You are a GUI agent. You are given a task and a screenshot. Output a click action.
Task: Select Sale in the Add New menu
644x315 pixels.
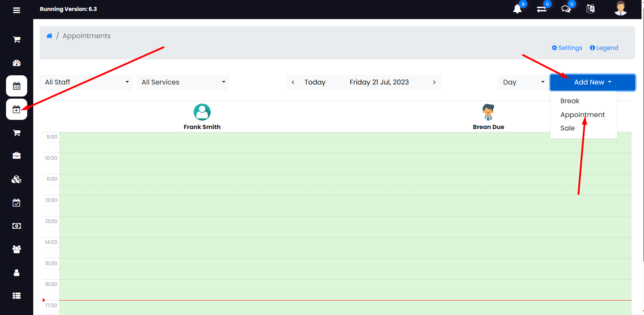567,128
